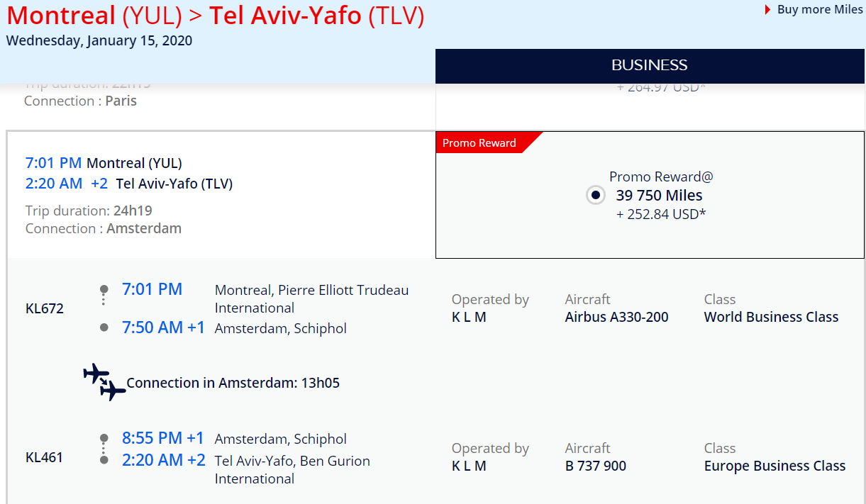
Task: Click the KL461 departure dot marker
Action: (104, 438)
